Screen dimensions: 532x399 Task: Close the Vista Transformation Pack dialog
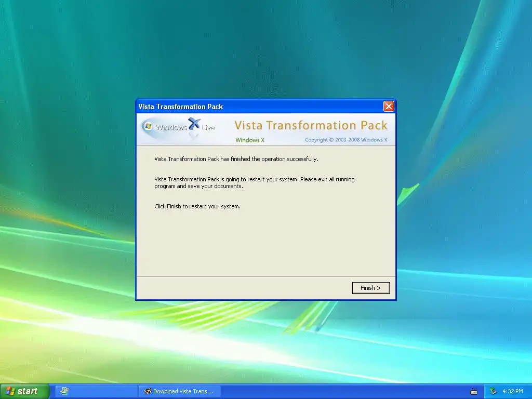coord(389,107)
